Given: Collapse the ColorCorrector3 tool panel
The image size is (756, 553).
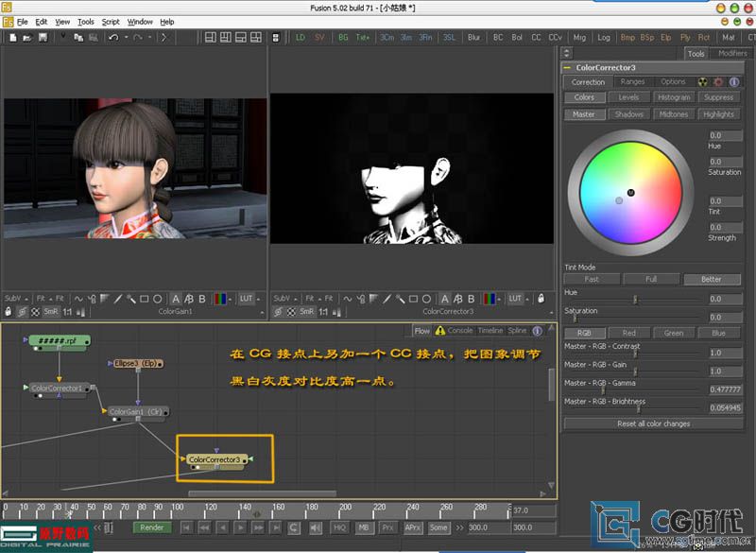Looking at the screenshot, I should pyautogui.click(x=568, y=68).
